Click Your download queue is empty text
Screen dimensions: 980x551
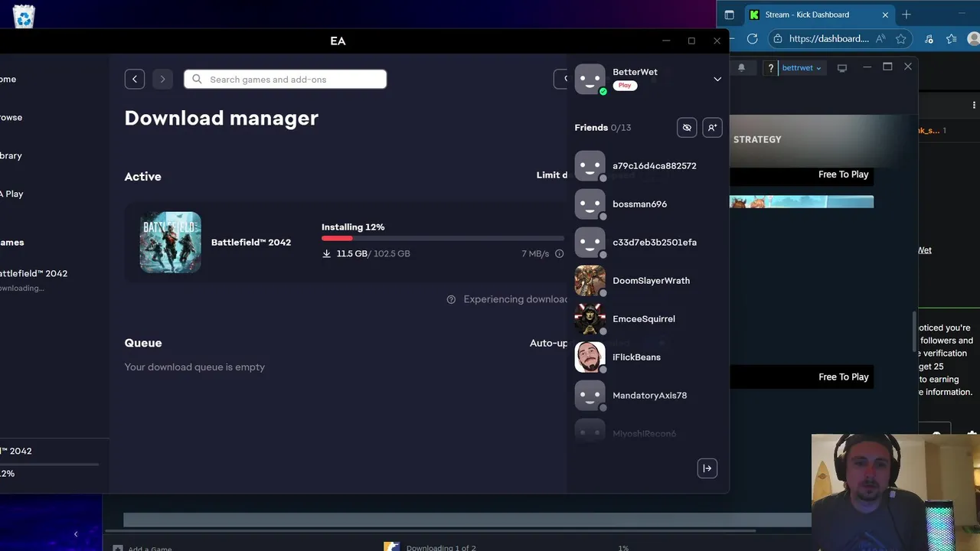tap(194, 367)
